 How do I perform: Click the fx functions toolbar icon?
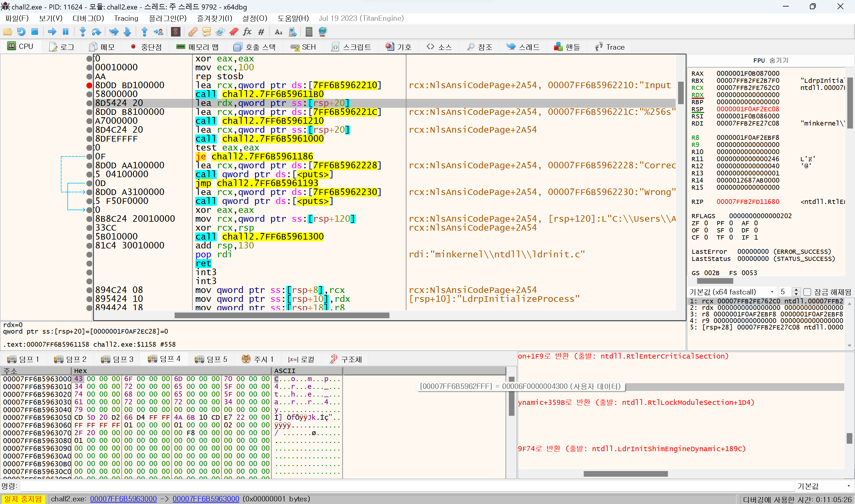click(247, 32)
